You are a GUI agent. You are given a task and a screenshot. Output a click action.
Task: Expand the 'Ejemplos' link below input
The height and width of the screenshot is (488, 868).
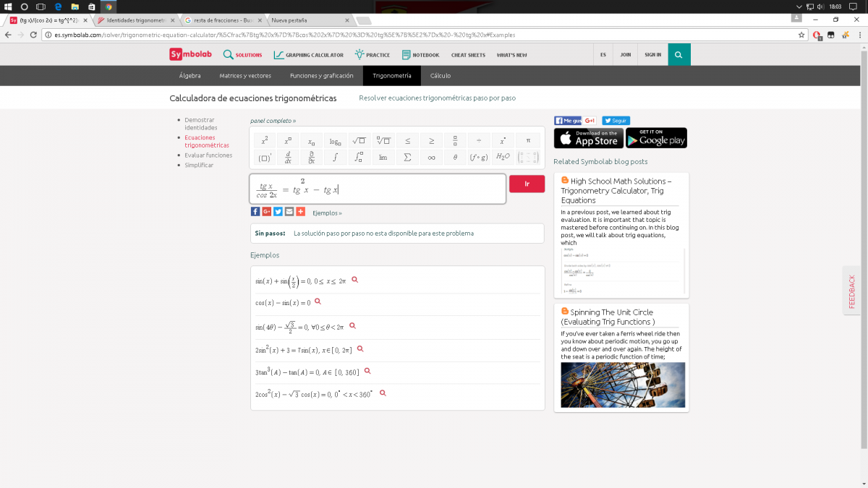327,213
